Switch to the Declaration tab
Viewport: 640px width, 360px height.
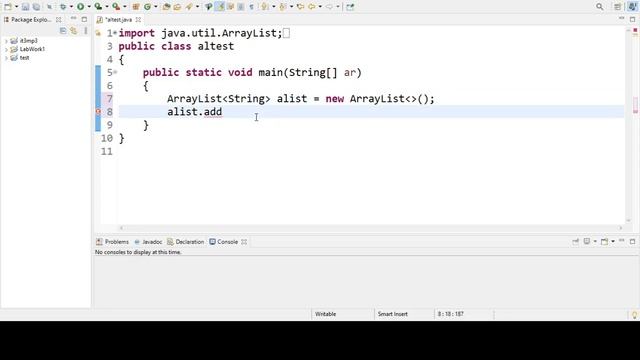(x=185, y=242)
